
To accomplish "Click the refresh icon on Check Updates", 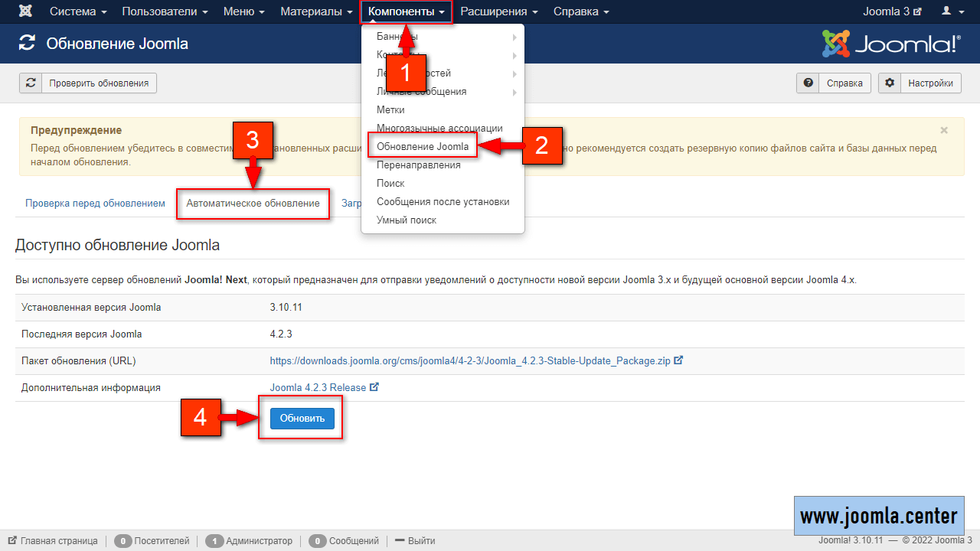I will pos(31,83).
